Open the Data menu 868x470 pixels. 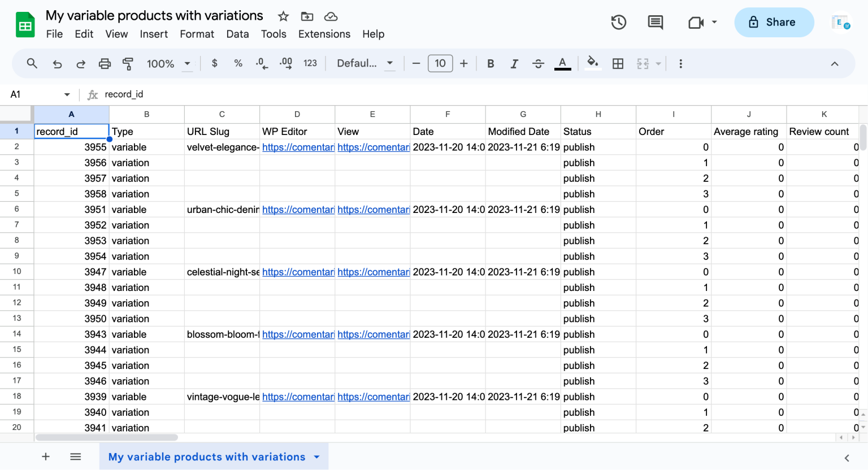point(237,34)
